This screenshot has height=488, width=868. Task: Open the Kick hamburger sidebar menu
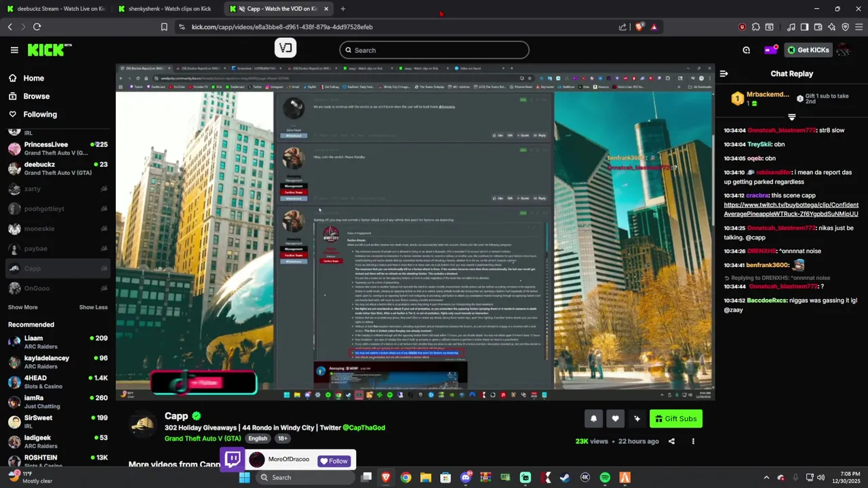pos(14,50)
